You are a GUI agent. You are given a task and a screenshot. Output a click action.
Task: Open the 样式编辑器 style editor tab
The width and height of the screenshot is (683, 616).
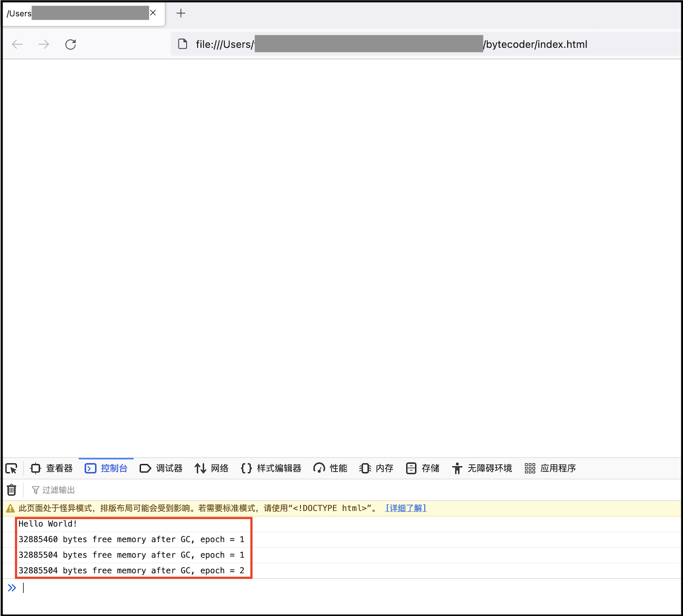click(271, 468)
